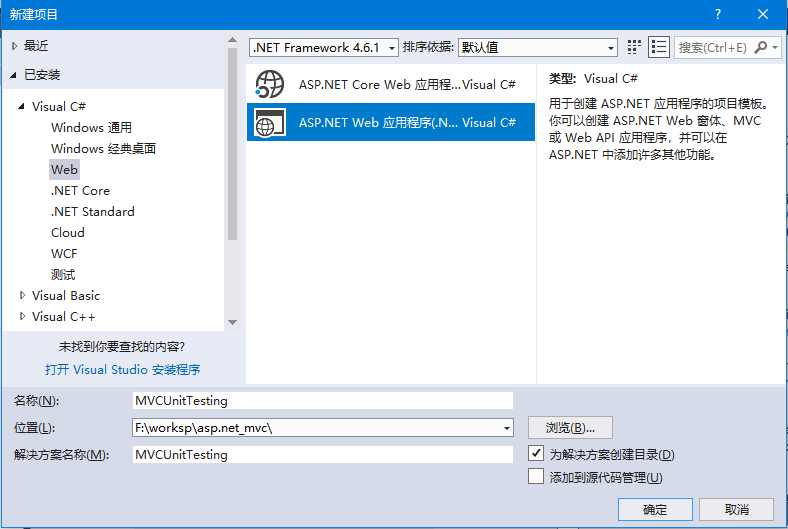Open the .NET Framework version dropdown
This screenshot has width=788, height=529.
[x=323, y=47]
